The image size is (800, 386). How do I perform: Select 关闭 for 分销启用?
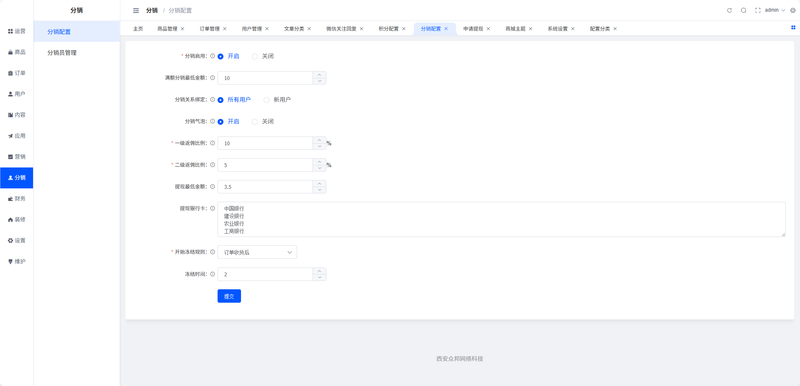click(263, 56)
